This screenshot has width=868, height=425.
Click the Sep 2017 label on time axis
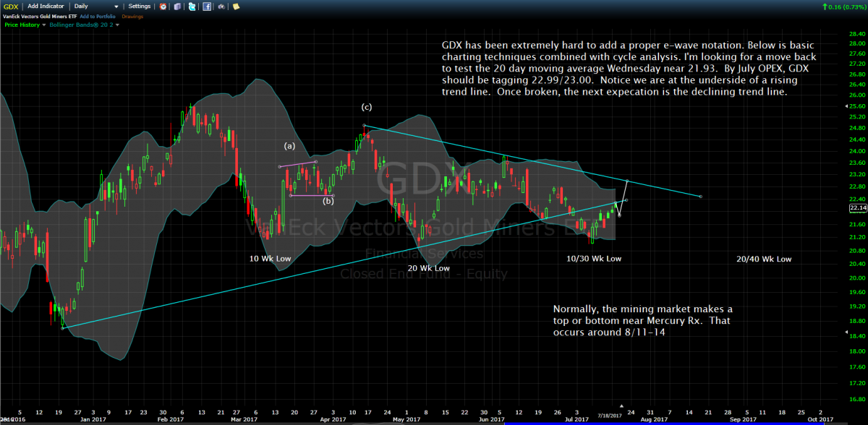pos(742,418)
